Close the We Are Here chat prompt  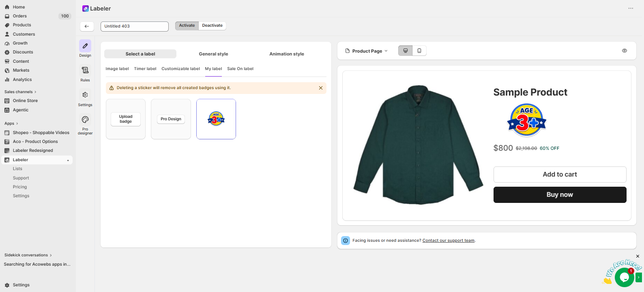click(638, 256)
